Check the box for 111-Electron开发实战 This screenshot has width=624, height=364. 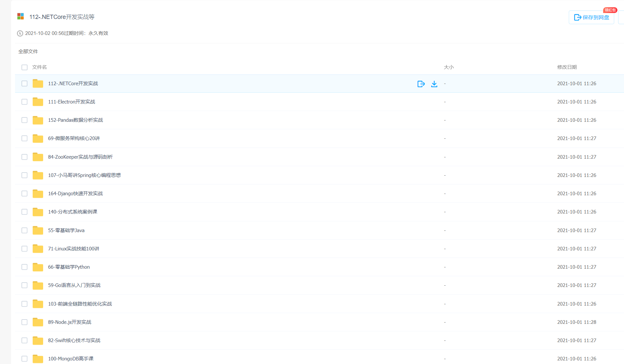click(25, 102)
